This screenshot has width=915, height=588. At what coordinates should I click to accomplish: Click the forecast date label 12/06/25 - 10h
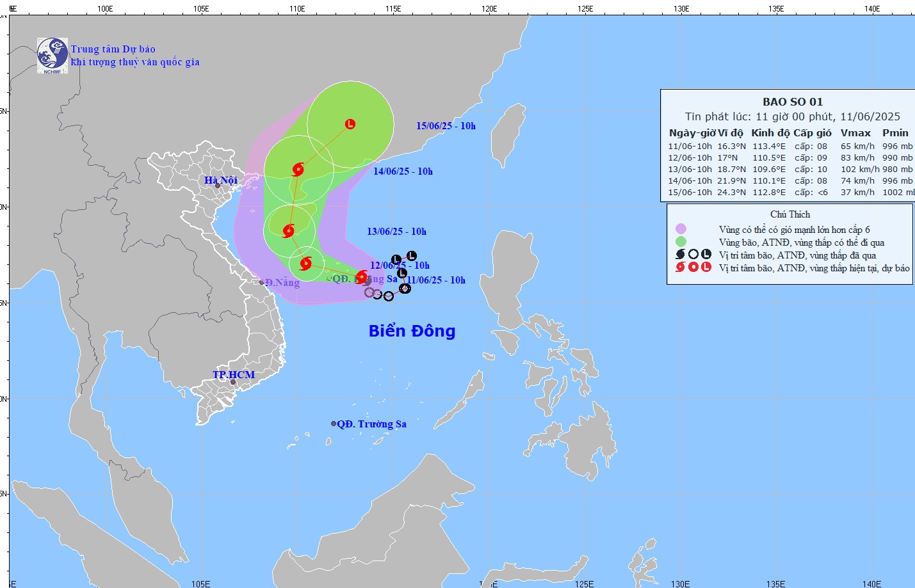[x=400, y=266]
